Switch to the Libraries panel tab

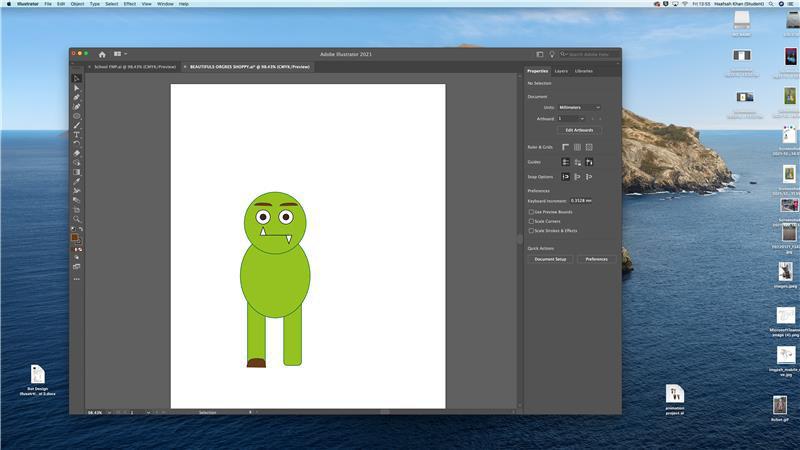(584, 71)
